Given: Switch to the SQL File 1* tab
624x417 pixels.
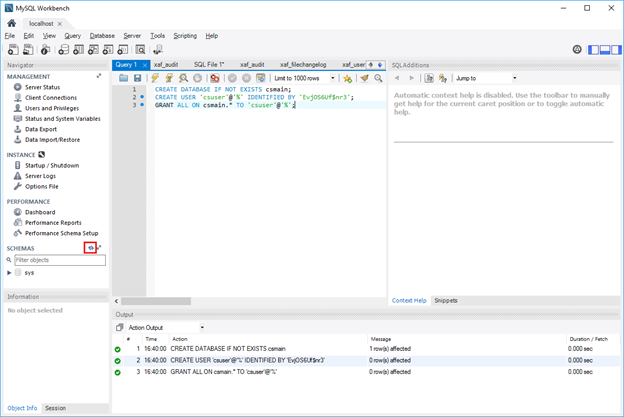Looking at the screenshot, I should [209, 64].
